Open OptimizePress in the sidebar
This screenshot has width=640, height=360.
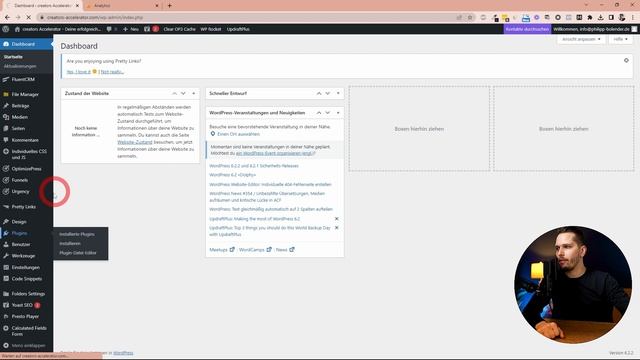click(x=27, y=169)
